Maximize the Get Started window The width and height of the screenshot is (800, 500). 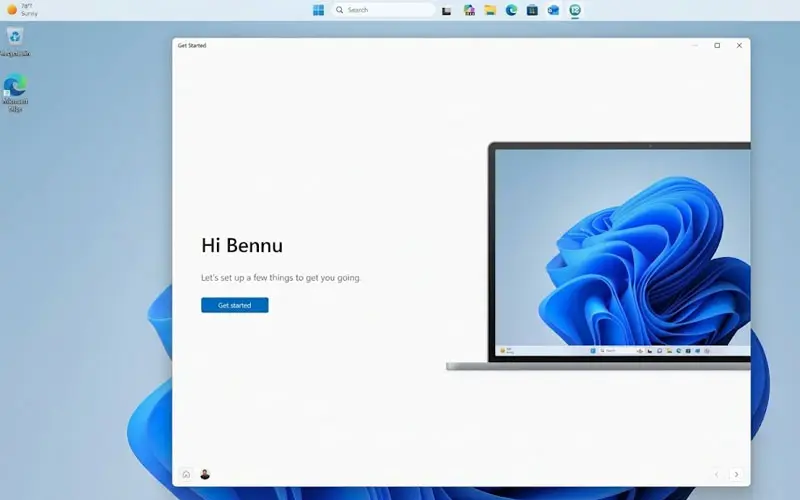coord(717,45)
